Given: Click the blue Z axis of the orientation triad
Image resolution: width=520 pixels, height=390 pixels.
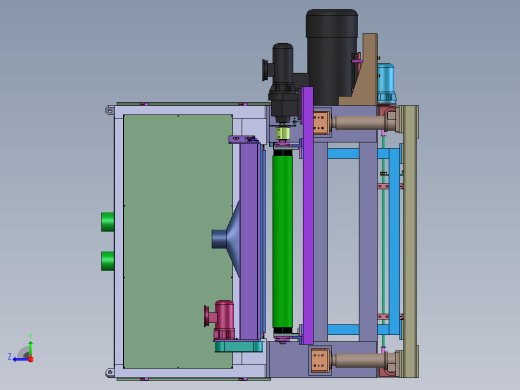Looking at the screenshot, I should [x=20, y=359].
